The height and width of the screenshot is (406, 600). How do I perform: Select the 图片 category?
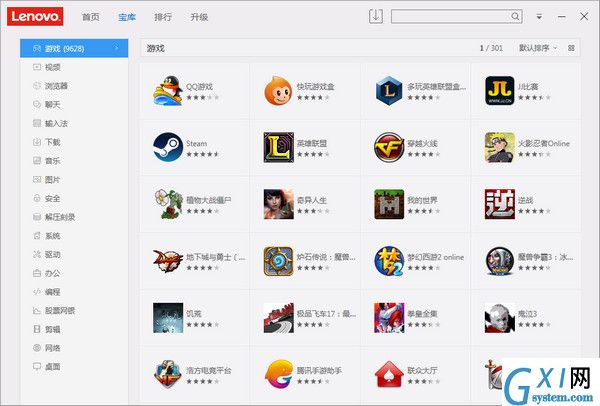(x=74, y=179)
